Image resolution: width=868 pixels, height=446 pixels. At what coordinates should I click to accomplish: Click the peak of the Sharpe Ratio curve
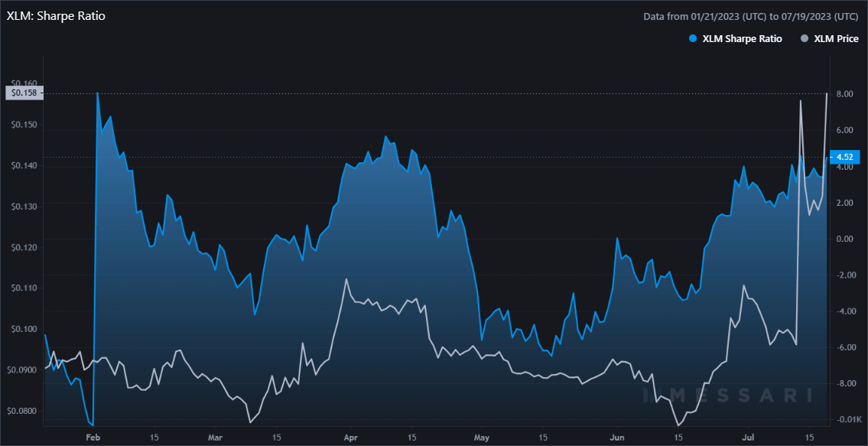click(x=98, y=92)
